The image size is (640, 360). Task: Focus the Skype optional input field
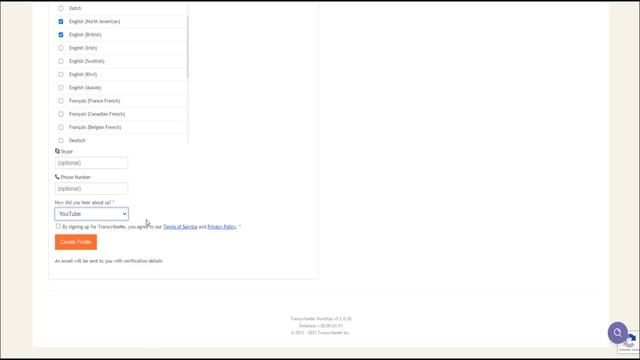click(x=91, y=163)
